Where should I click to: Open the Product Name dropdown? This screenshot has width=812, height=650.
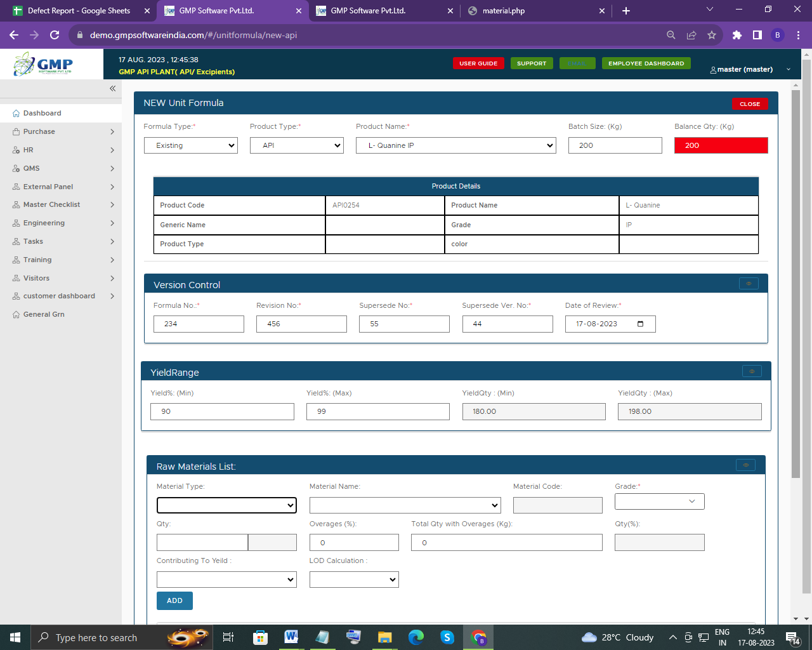pyautogui.click(x=455, y=145)
